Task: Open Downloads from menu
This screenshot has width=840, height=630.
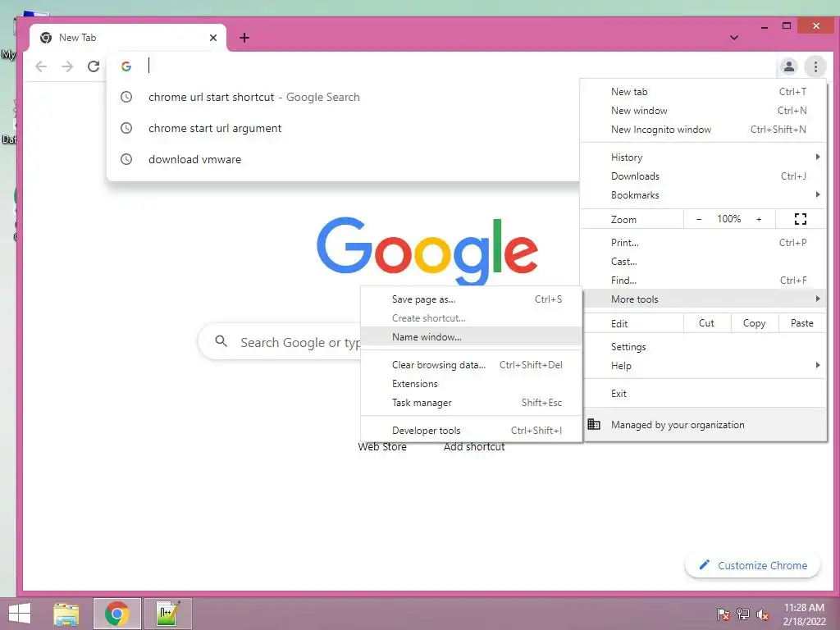Action: pyautogui.click(x=703, y=176)
